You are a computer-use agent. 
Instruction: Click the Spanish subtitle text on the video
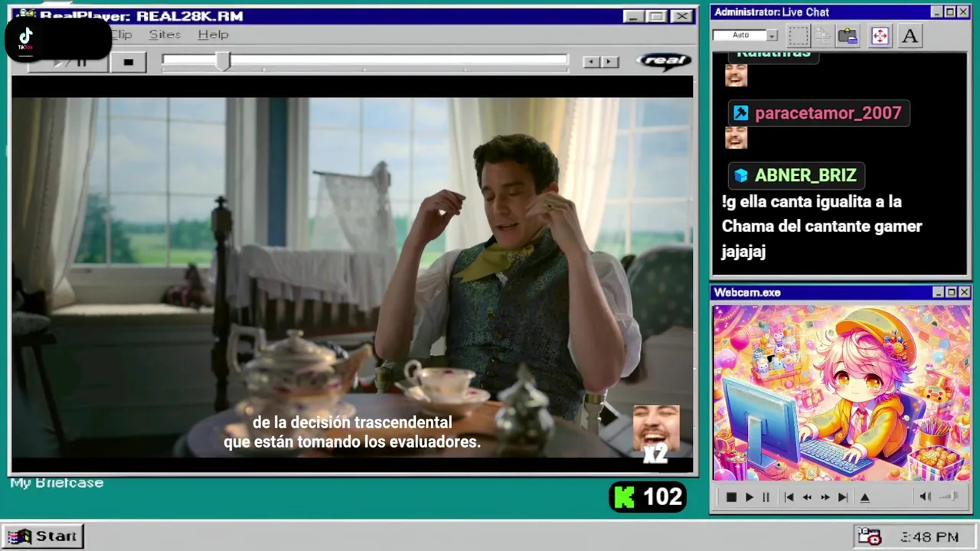point(352,432)
